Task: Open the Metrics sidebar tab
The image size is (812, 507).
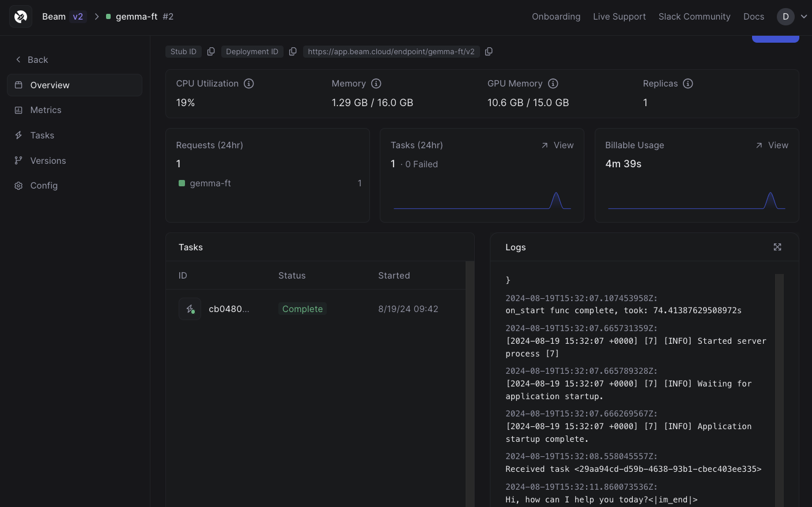Action: click(x=46, y=110)
